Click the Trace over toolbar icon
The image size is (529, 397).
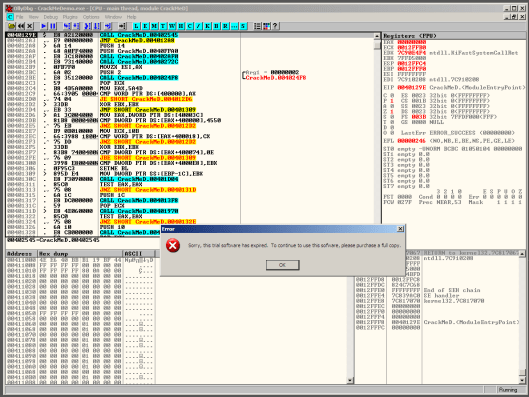96,26
